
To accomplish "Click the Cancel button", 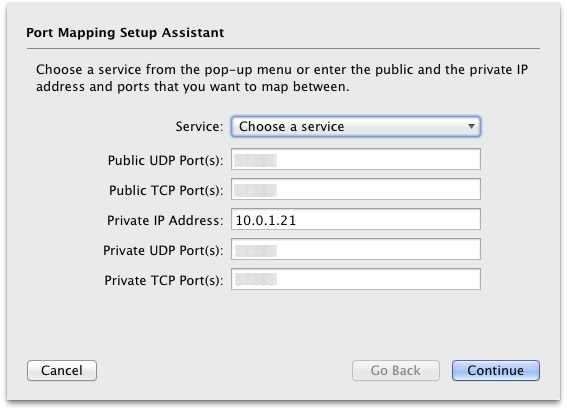I will pyautogui.click(x=62, y=370).
